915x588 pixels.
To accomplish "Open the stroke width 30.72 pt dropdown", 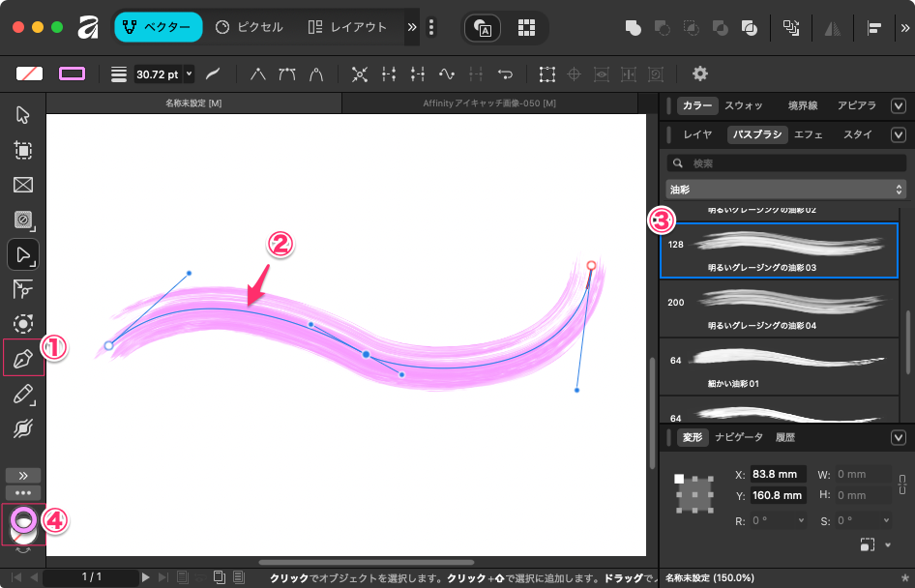I will click(189, 73).
